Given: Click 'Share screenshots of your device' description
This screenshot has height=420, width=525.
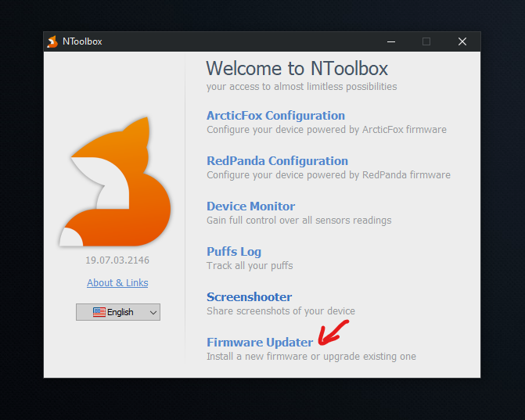Looking at the screenshot, I should (x=281, y=311).
